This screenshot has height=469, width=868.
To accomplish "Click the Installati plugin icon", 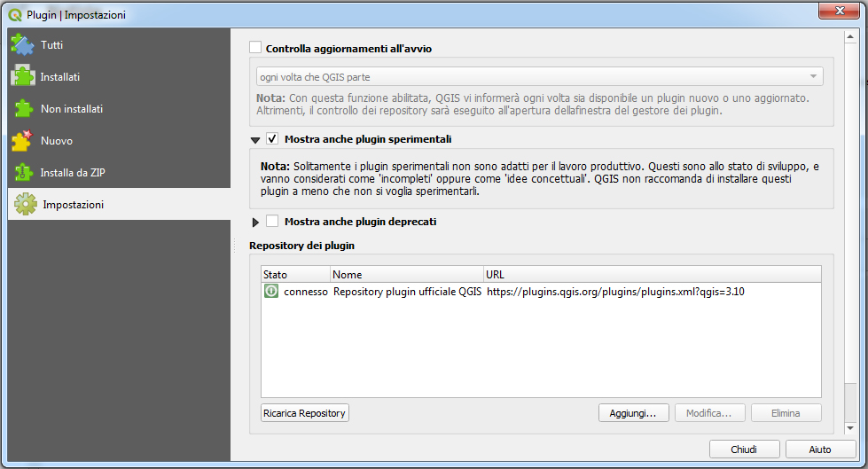I will pyautogui.click(x=23, y=76).
